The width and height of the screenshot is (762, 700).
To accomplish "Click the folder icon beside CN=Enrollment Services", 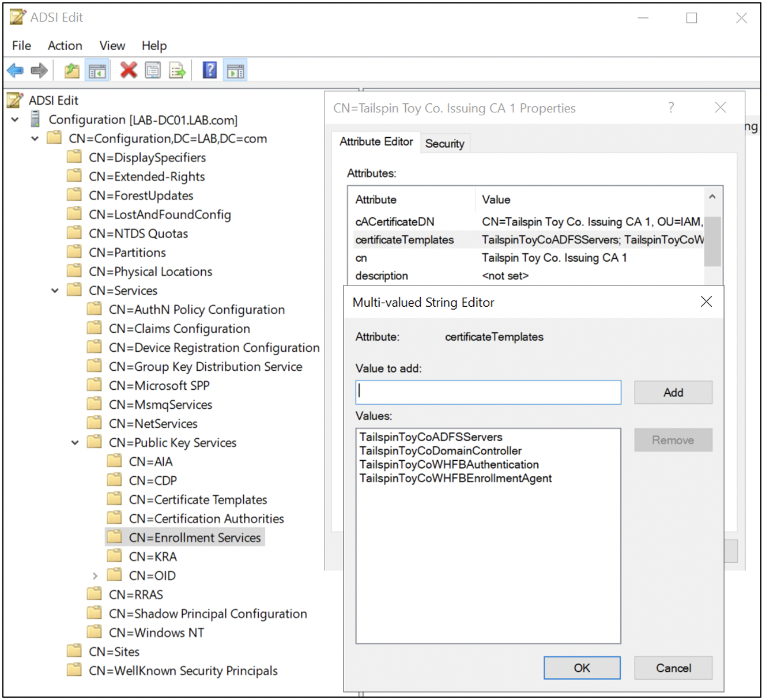I will pyautogui.click(x=115, y=537).
